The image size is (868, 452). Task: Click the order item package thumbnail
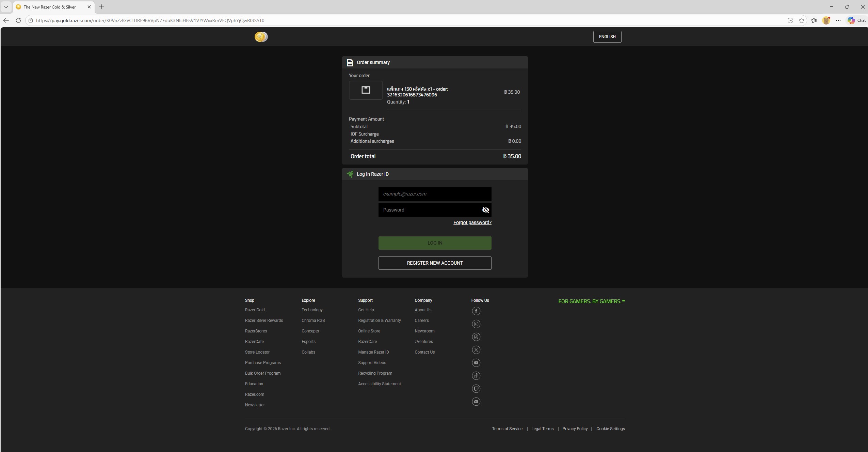(366, 90)
